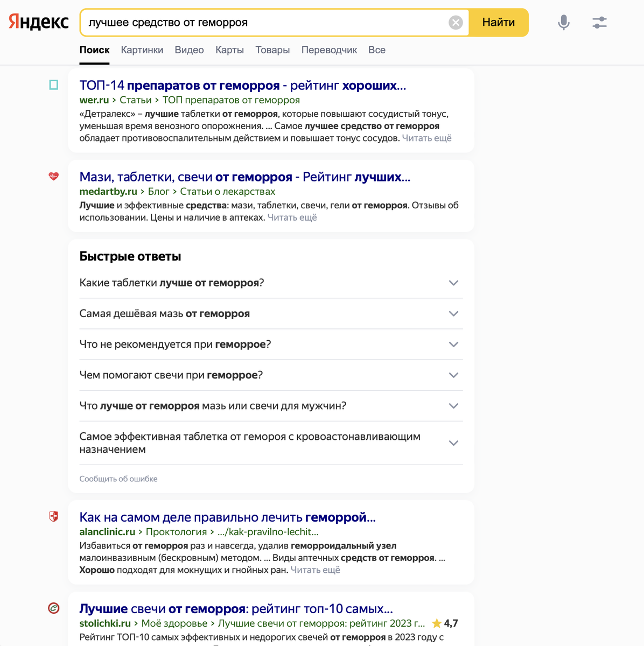Click 'Читать ещё' in the wer.ru snippet
Screen dimensions: 644x646
(426, 138)
